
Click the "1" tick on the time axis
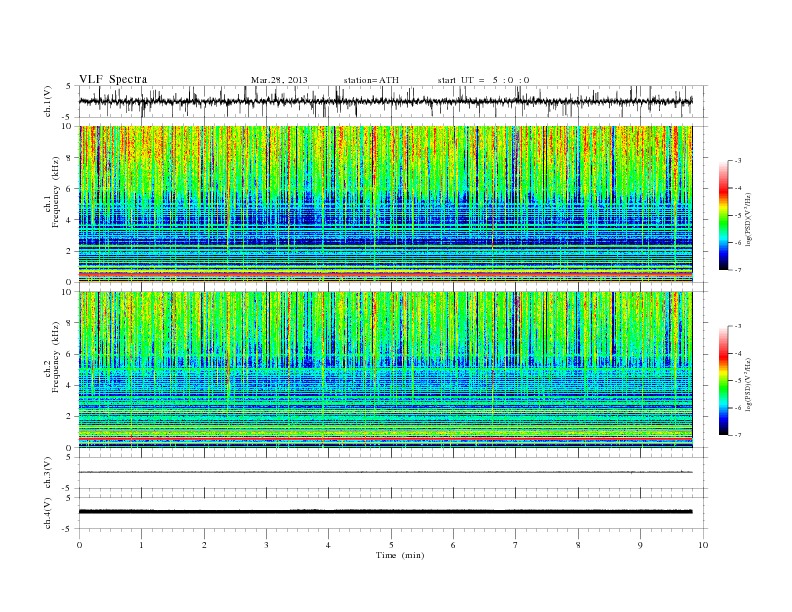coord(142,545)
